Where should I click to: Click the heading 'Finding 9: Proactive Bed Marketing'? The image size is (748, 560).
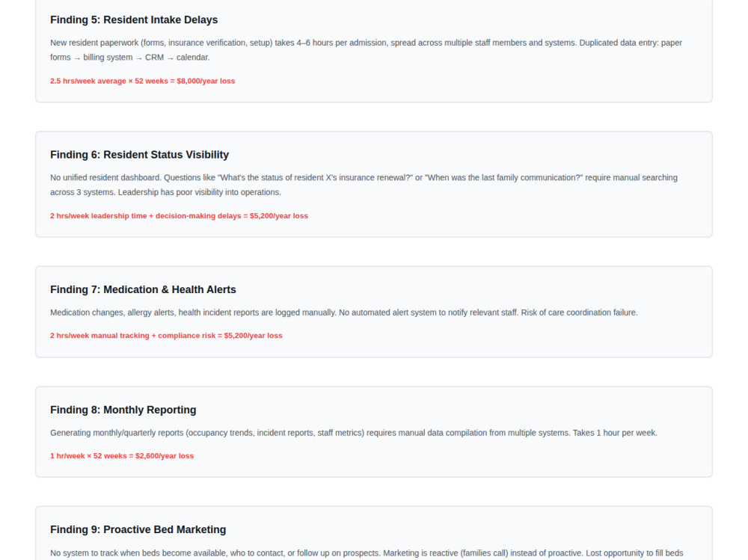coord(138,529)
